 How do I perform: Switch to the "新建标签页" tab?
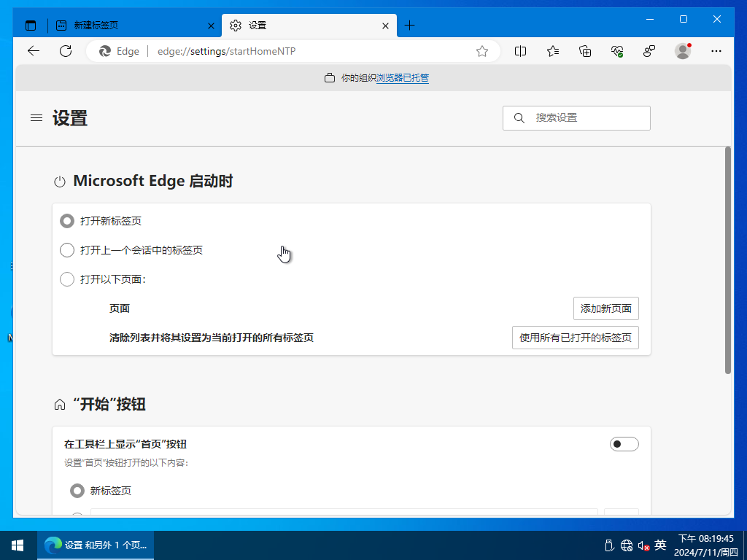coord(131,26)
